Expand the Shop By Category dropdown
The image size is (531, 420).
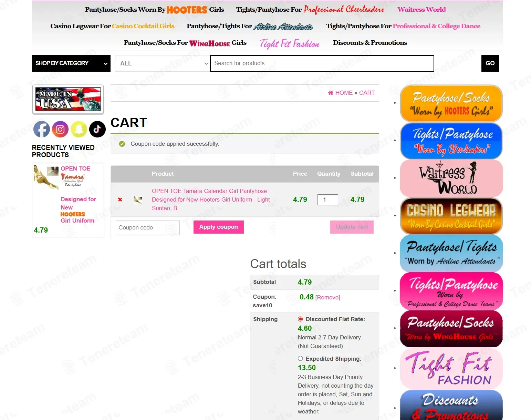tap(71, 63)
